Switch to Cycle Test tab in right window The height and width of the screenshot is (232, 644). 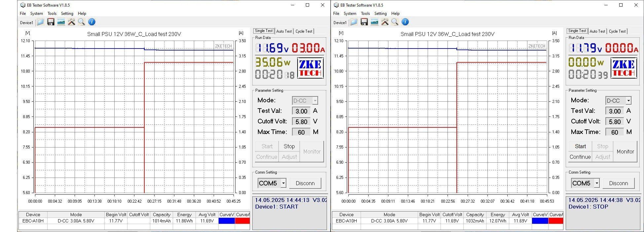[x=617, y=31]
